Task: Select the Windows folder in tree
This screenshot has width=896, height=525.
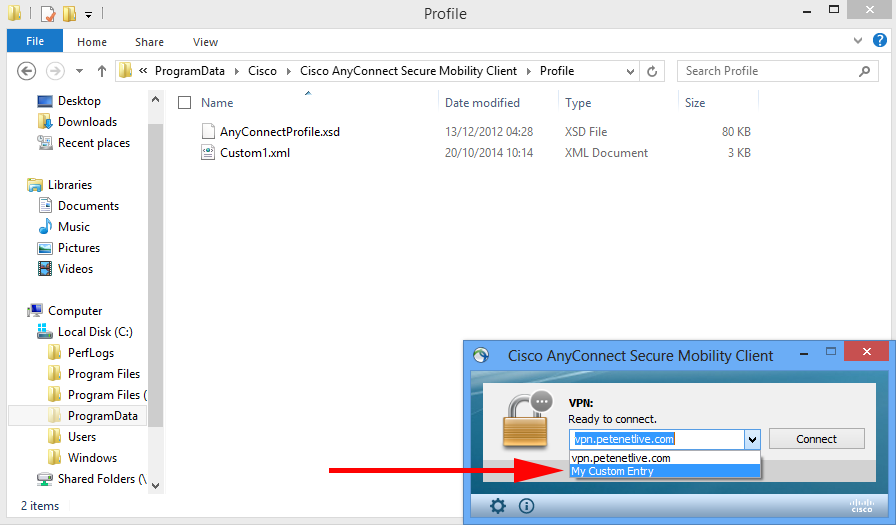Action: 92,458
